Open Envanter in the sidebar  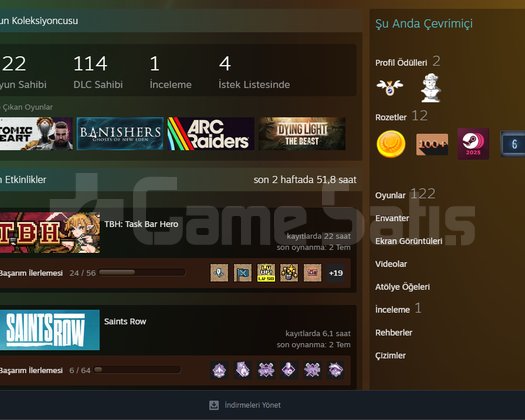[392, 218]
